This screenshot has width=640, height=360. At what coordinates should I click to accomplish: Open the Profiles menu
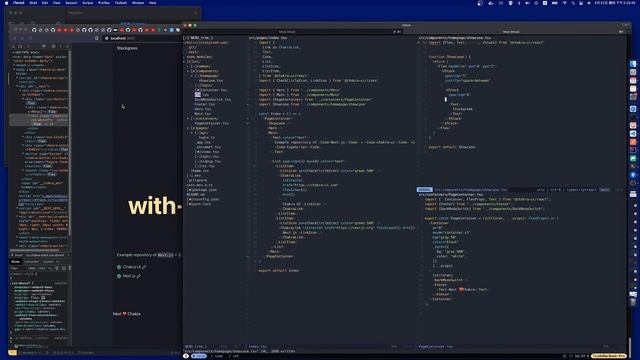click(x=104, y=3)
